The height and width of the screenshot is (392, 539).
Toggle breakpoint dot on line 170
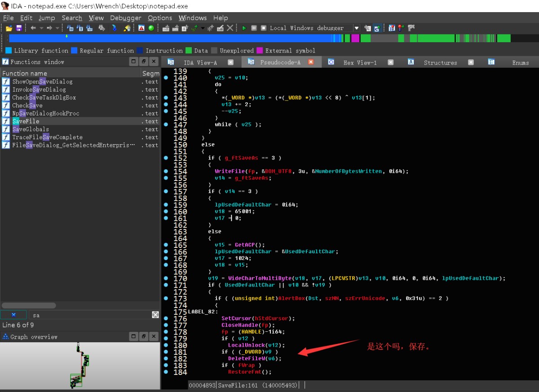click(x=166, y=278)
